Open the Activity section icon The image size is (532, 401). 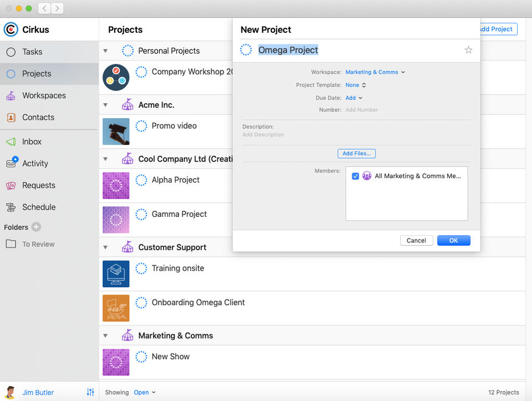click(x=11, y=163)
